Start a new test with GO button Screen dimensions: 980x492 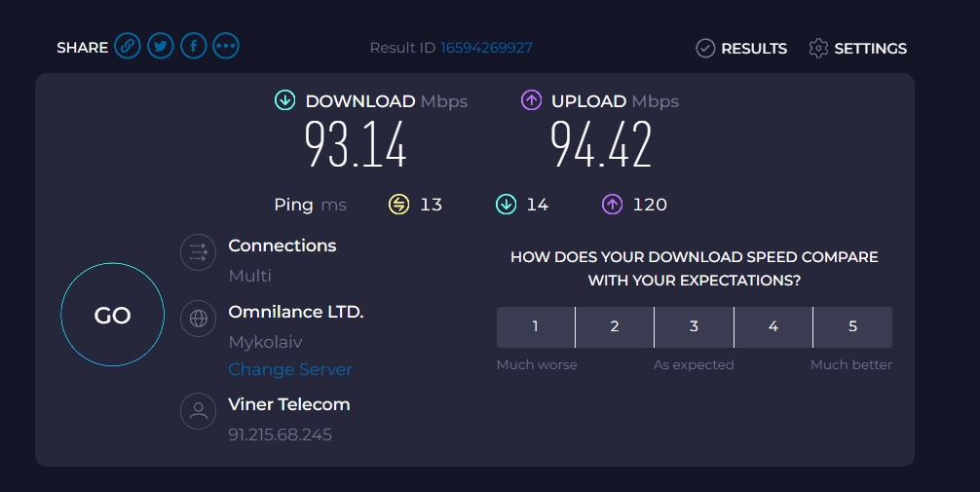point(112,315)
